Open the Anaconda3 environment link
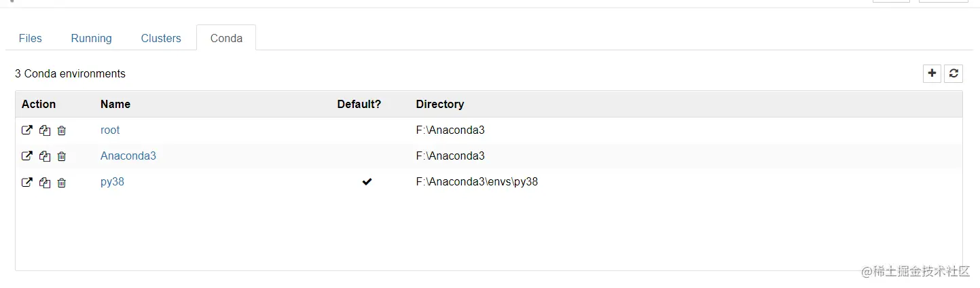The image size is (980, 288). [128, 156]
